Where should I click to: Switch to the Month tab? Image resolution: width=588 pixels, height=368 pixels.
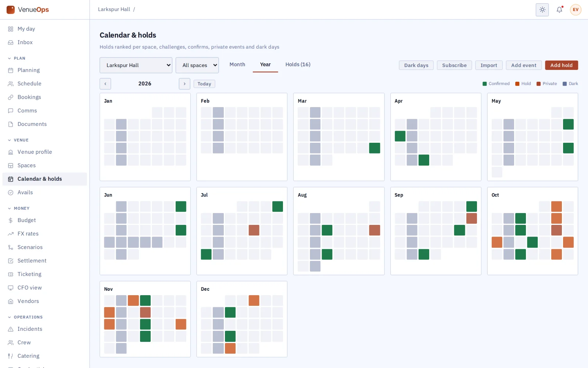pyautogui.click(x=237, y=64)
